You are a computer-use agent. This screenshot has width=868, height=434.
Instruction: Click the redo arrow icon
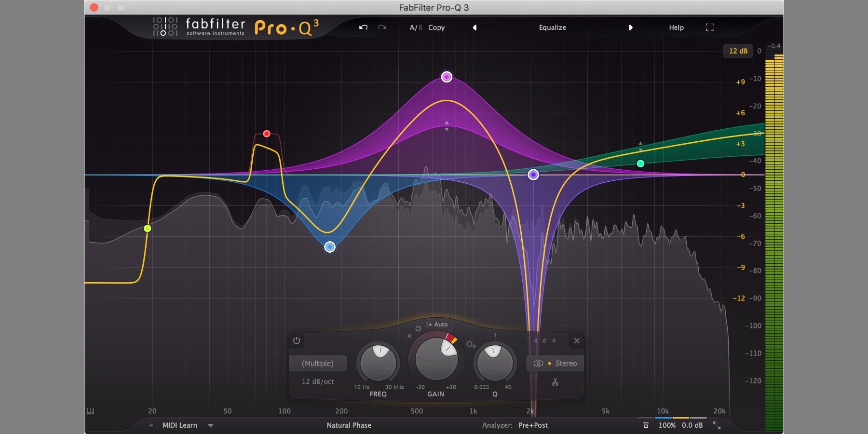tap(382, 27)
